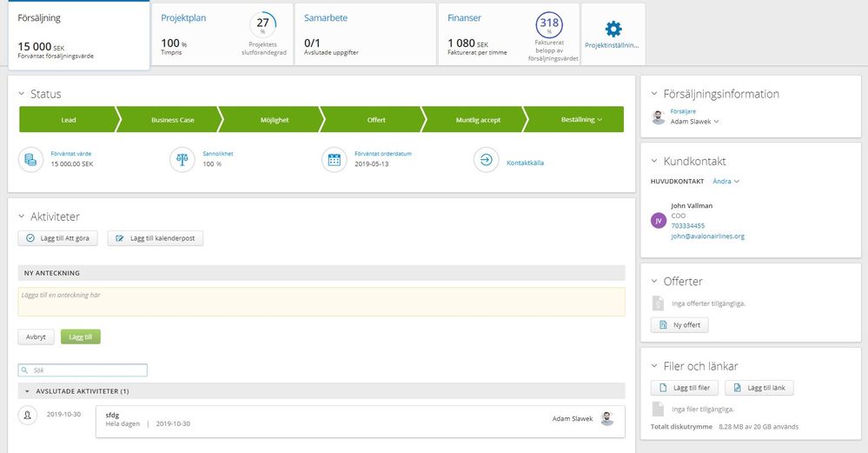Switch to the Samarbete tab

point(365,34)
